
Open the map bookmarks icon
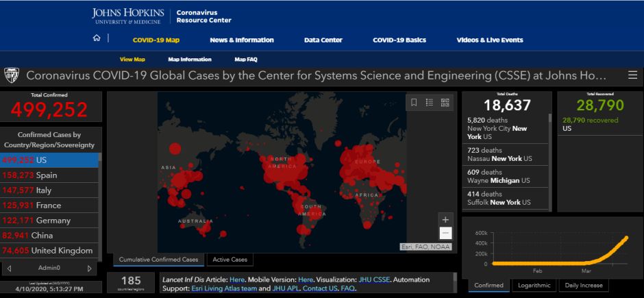(414, 103)
